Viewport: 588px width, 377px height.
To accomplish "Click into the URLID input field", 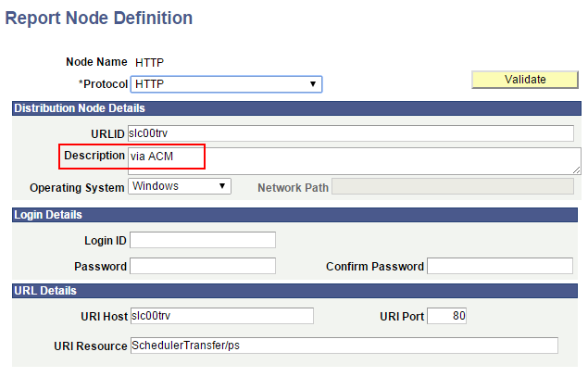I will pyautogui.click(x=351, y=133).
